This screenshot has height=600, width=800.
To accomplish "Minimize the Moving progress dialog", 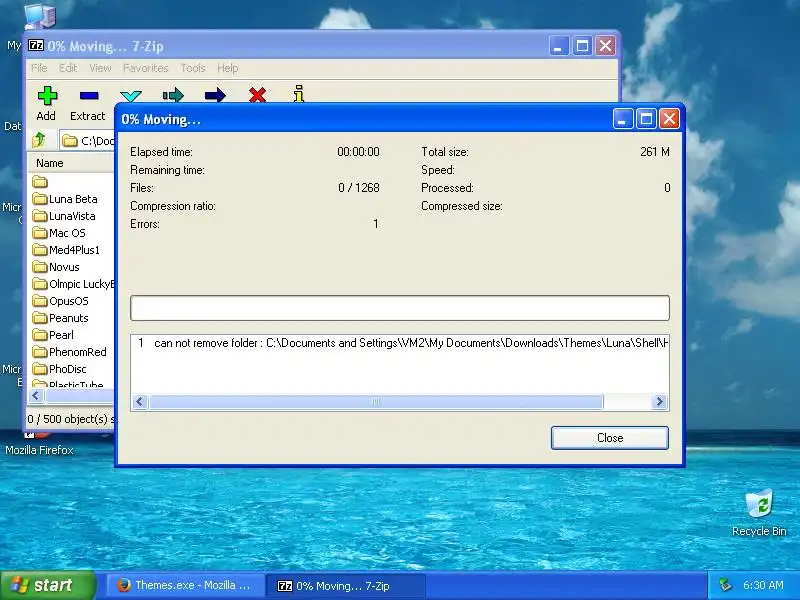I will [x=622, y=119].
